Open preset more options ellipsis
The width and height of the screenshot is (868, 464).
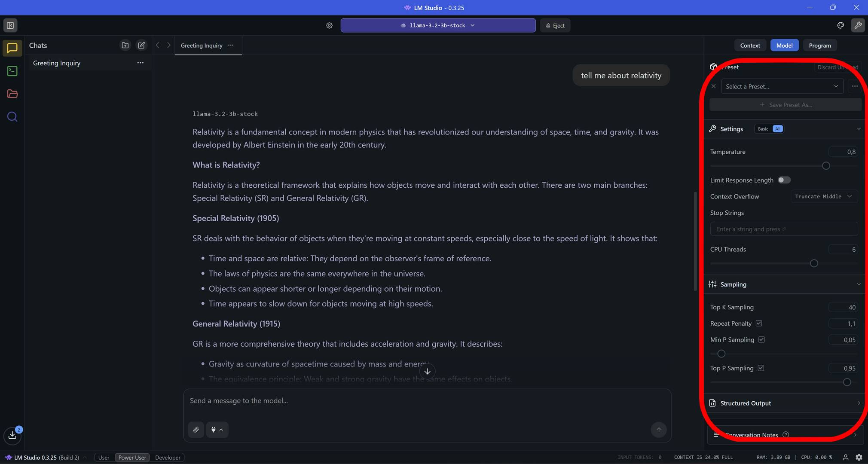(855, 86)
